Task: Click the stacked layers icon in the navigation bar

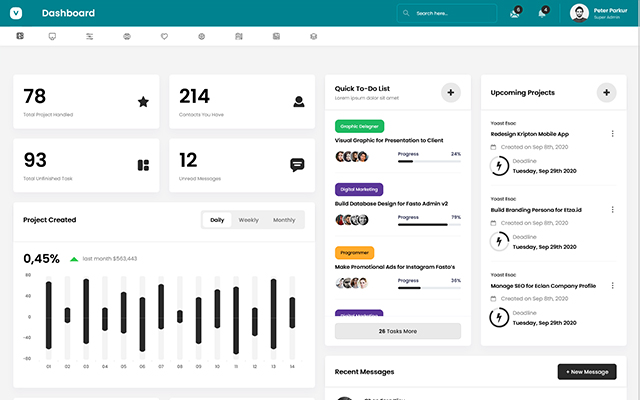Action: [313, 36]
